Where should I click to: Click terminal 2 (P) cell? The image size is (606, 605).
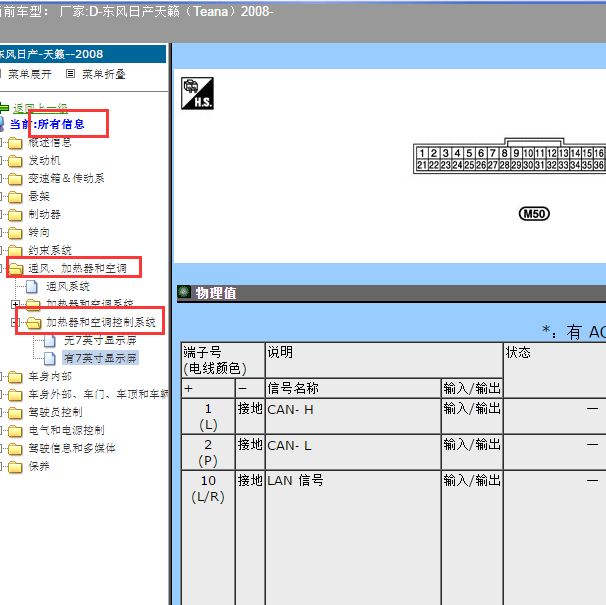point(208,452)
